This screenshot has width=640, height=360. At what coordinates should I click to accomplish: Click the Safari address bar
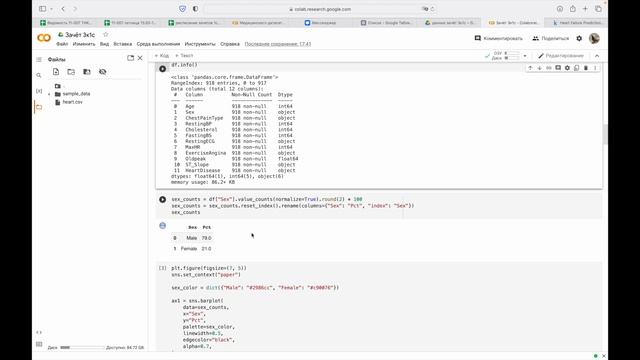320,9
